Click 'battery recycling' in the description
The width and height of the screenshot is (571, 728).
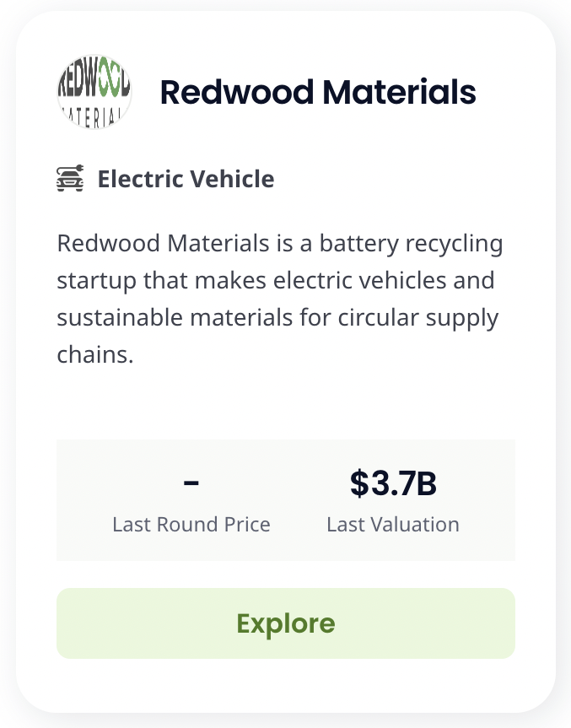[411, 245]
